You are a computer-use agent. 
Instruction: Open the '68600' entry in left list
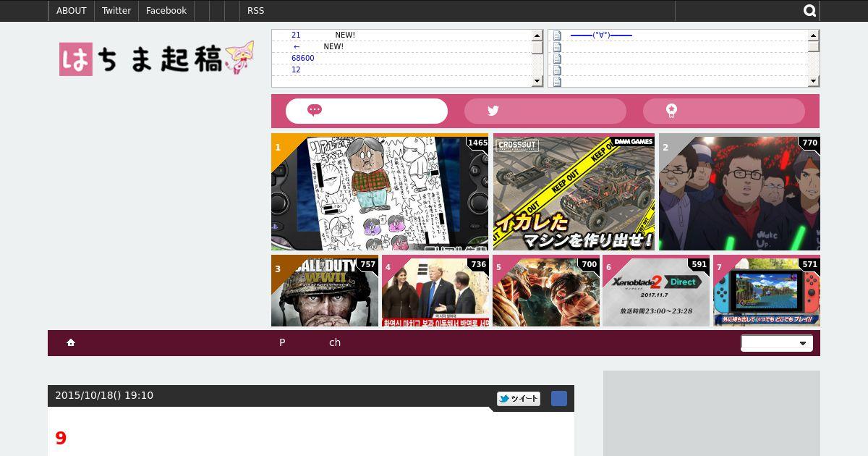click(303, 58)
